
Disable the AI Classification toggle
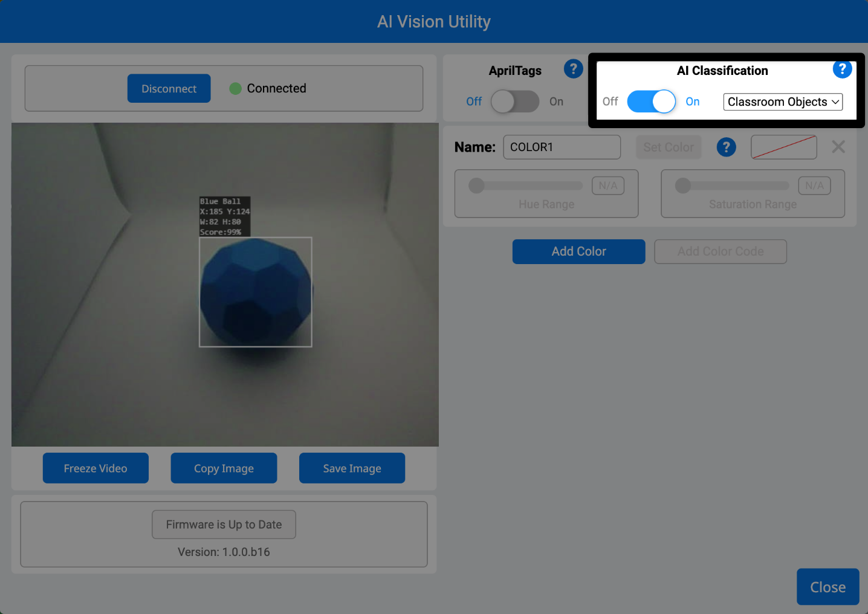click(651, 102)
